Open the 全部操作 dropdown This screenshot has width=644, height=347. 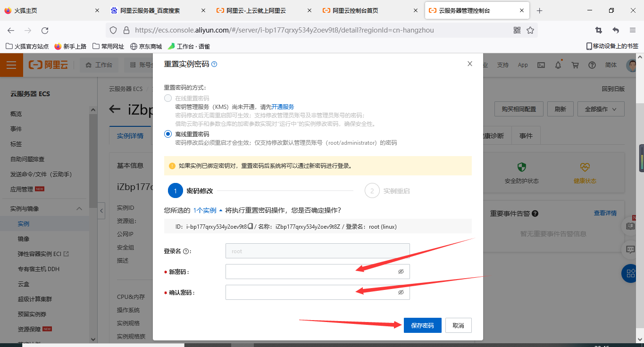pyautogui.click(x=601, y=109)
